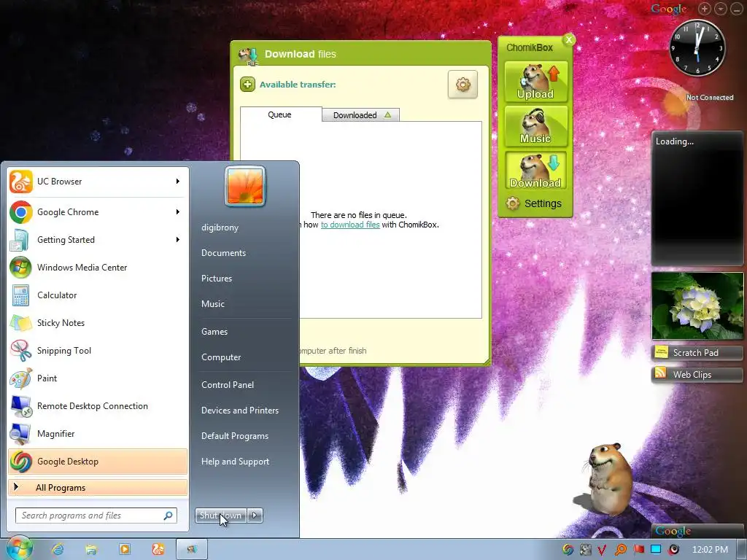Screen dimensions: 747x560
Task: Open Internet Explorer from taskbar
Action: 58,550
